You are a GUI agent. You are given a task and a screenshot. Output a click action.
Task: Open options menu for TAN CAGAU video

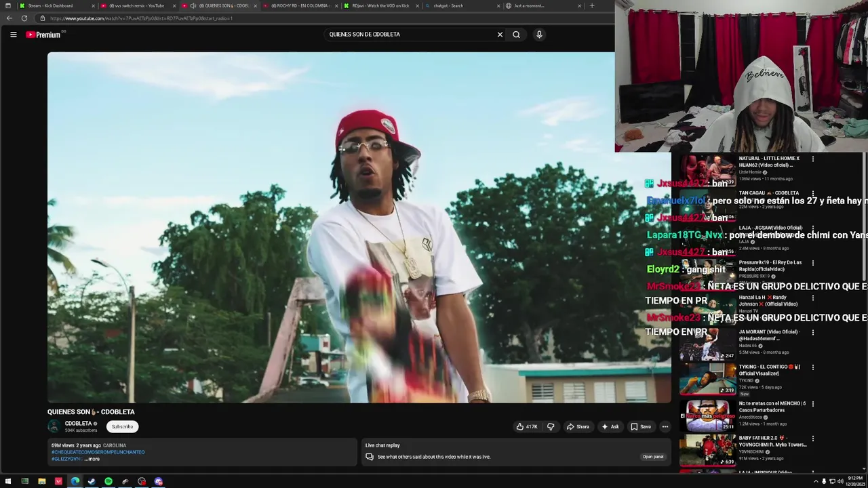pyautogui.click(x=813, y=193)
